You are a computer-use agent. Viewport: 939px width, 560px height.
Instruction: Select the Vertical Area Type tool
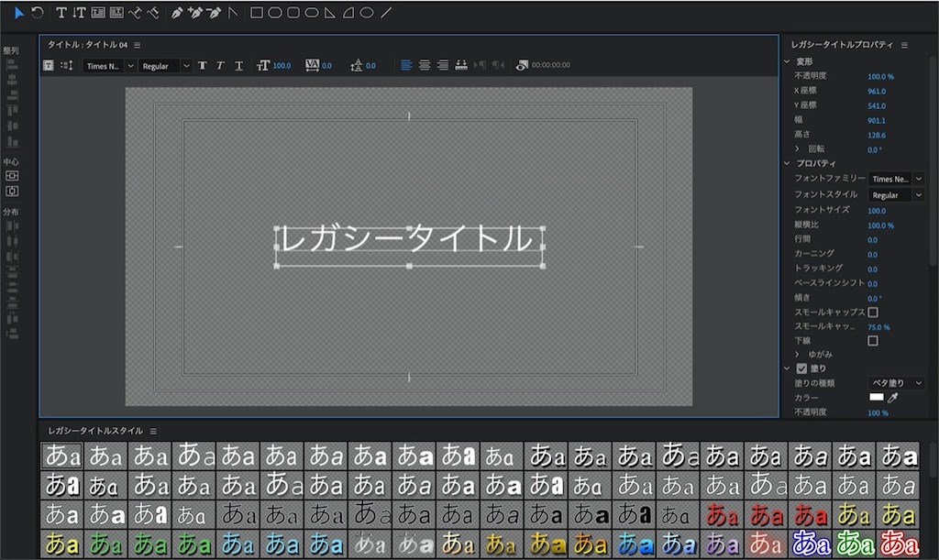[116, 13]
